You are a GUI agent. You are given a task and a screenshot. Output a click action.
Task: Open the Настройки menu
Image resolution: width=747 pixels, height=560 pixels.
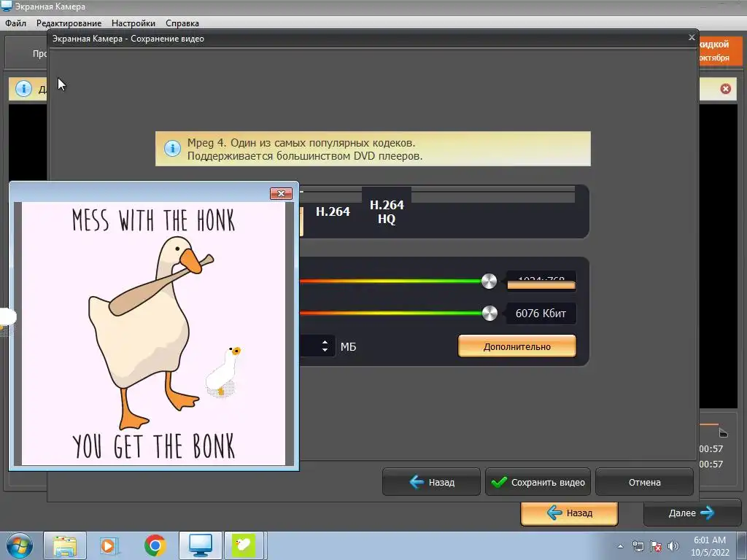coord(133,23)
